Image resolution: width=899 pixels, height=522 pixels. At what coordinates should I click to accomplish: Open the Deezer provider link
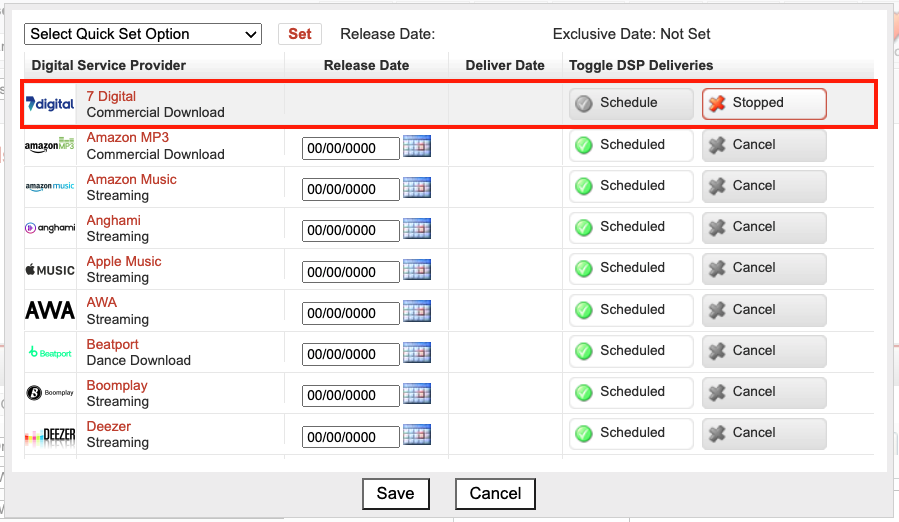coord(108,426)
